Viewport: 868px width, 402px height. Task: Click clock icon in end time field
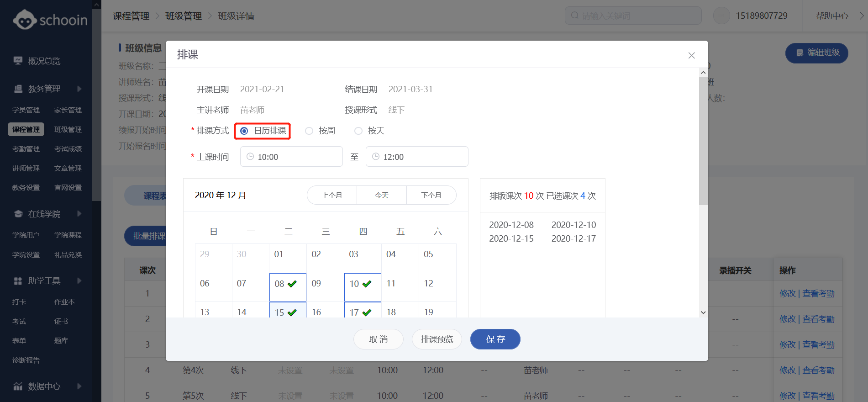(376, 156)
